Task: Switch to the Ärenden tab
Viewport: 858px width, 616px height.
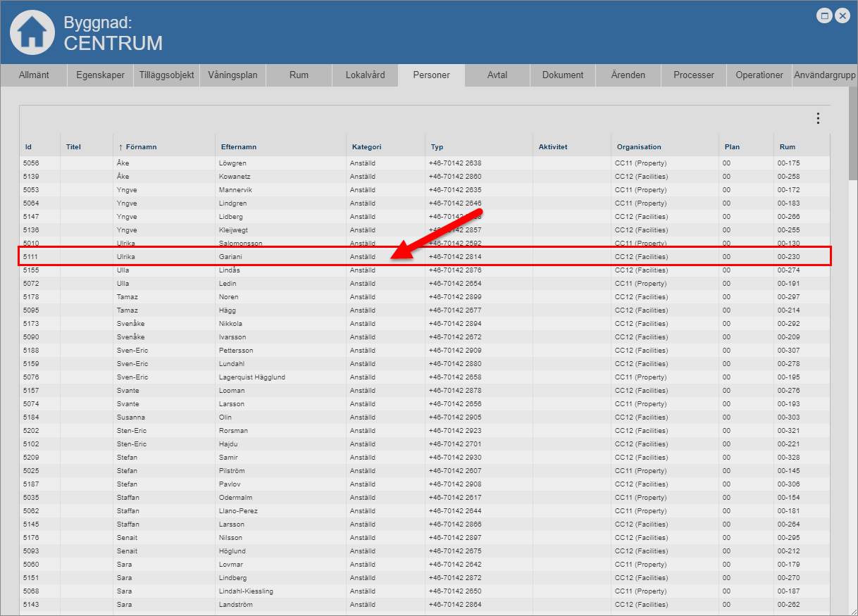Action: tap(628, 75)
